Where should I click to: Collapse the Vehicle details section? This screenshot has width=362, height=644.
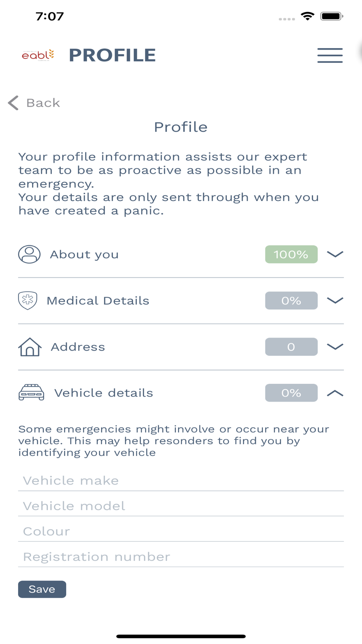[335, 393]
